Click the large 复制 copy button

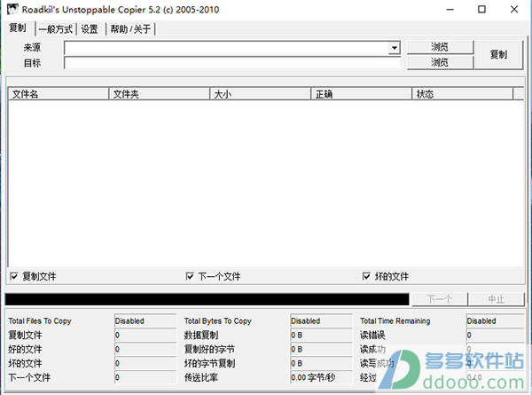pos(498,55)
